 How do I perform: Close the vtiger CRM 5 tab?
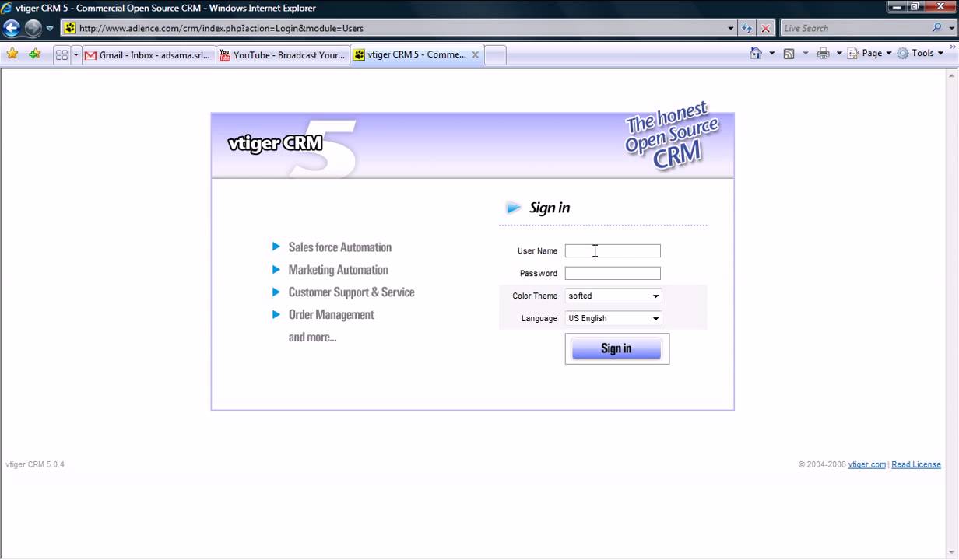pos(475,54)
